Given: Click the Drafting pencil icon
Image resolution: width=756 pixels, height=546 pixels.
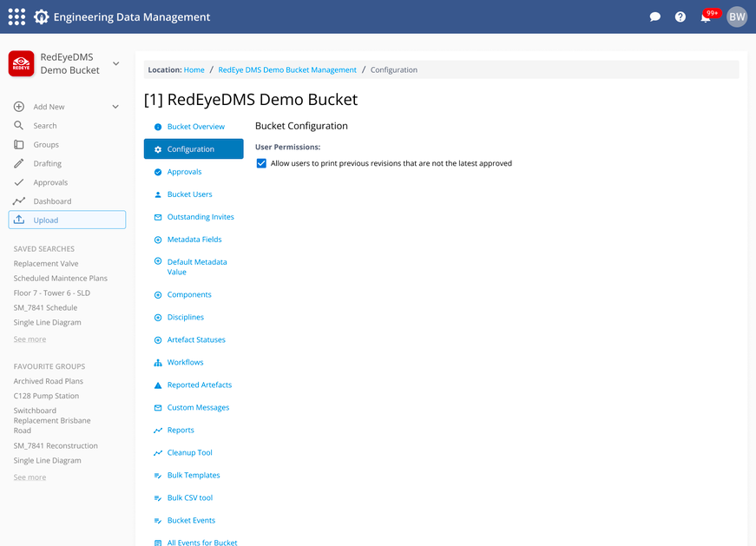Looking at the screenshot, I should [19, 163].
